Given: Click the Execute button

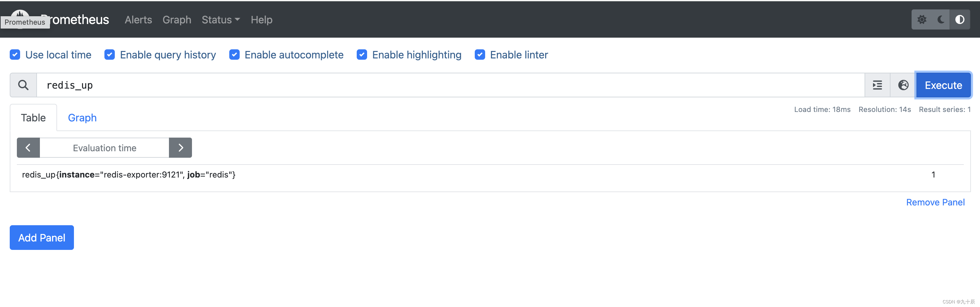Looking at the screenshot, I should point(943,85).
